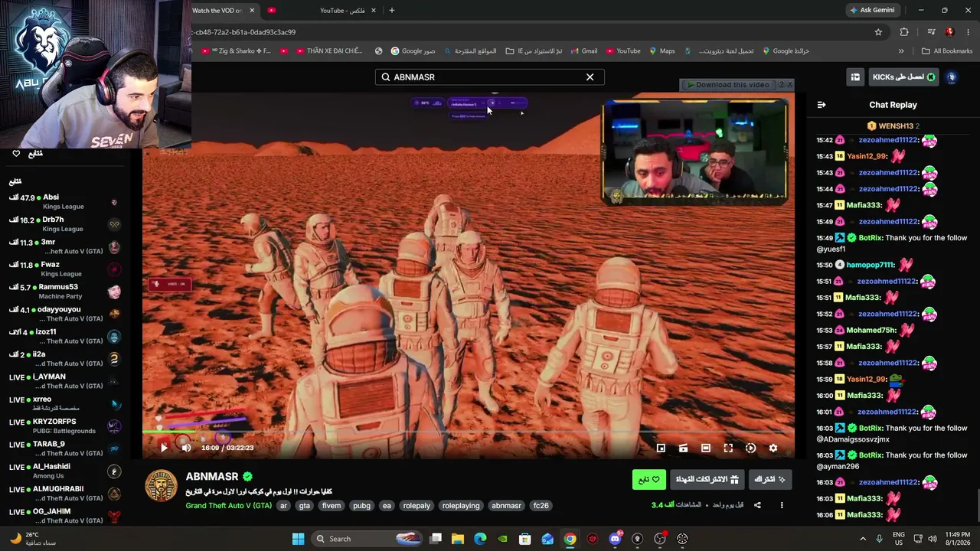
Task: Click the Ask Gemini button
Action: (872, 11)
